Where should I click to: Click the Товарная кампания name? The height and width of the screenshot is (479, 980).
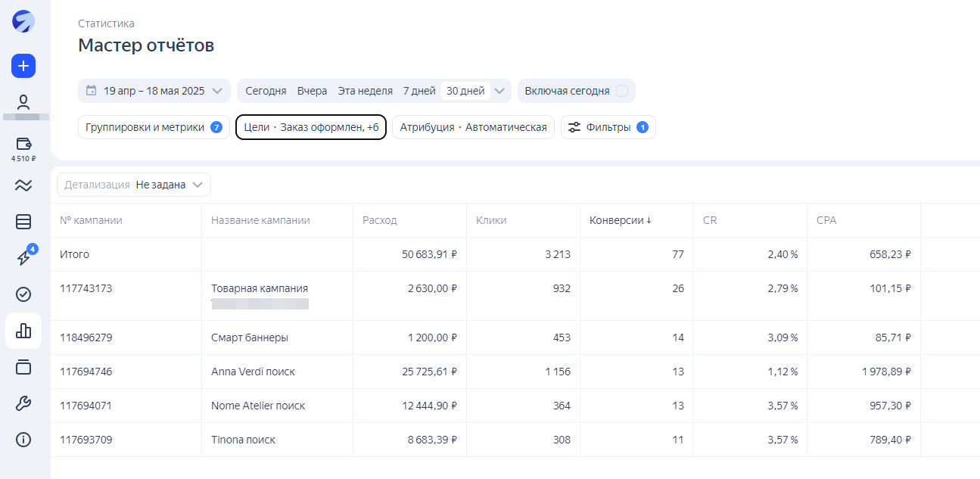click(x=260, y=288)
